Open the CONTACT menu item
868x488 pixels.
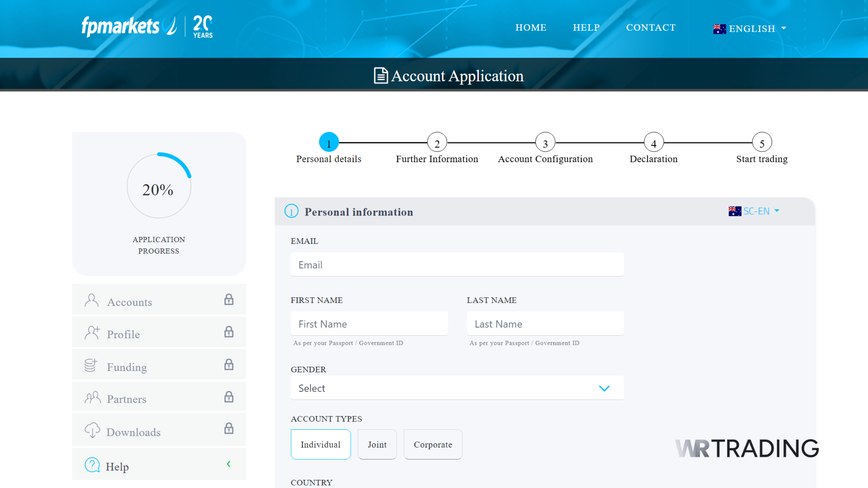point(651,28)
